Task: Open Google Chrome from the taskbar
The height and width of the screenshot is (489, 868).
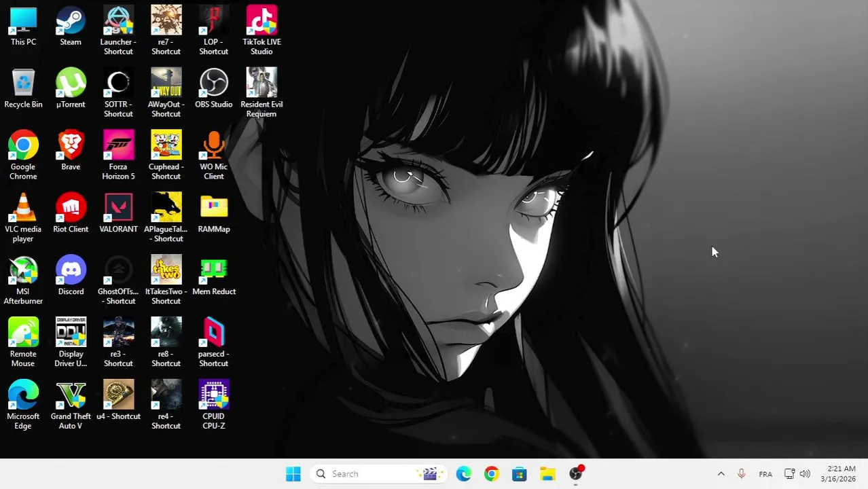Action: click(x=492, y=474)
